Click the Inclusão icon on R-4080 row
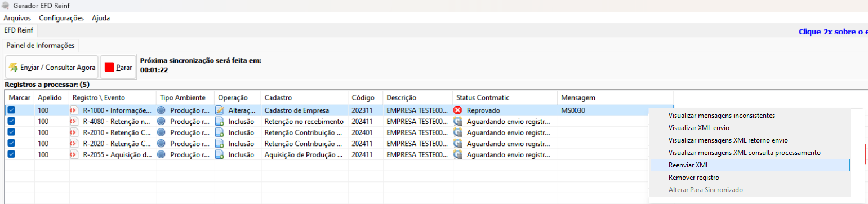The image size is (868, 204). click(220, 121)
